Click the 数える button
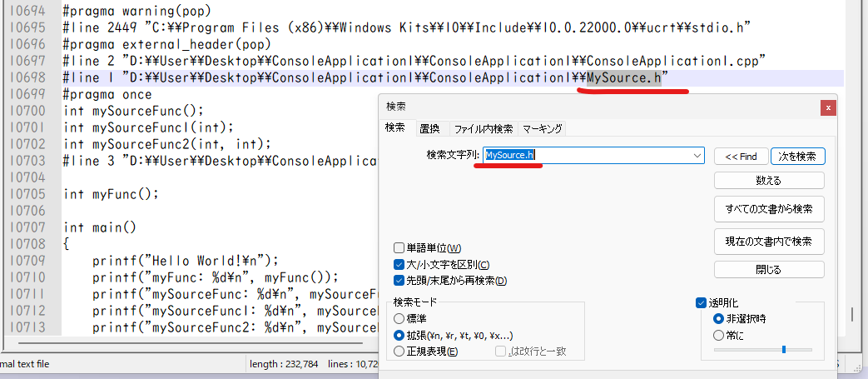868x379 pixels. click(x=769, y=180)
